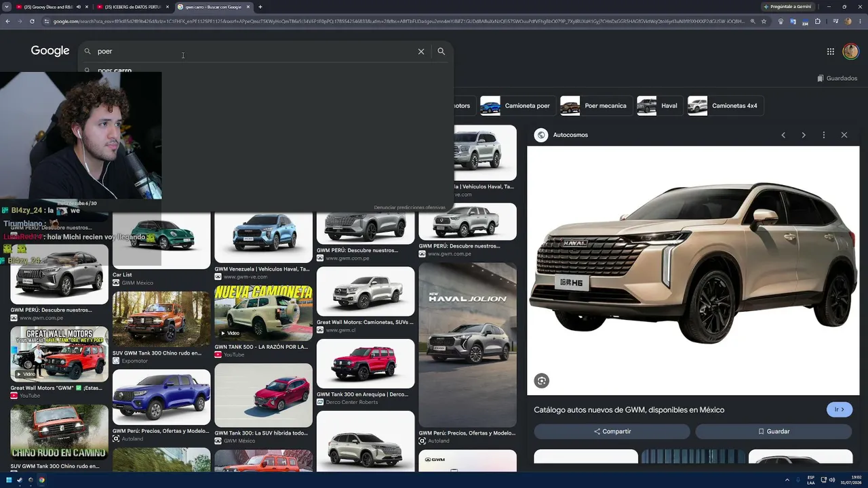The height and width of the screenshot is (488, 868).
Task: Search with Lens icon on Haval image
Action: click(541, 381)
